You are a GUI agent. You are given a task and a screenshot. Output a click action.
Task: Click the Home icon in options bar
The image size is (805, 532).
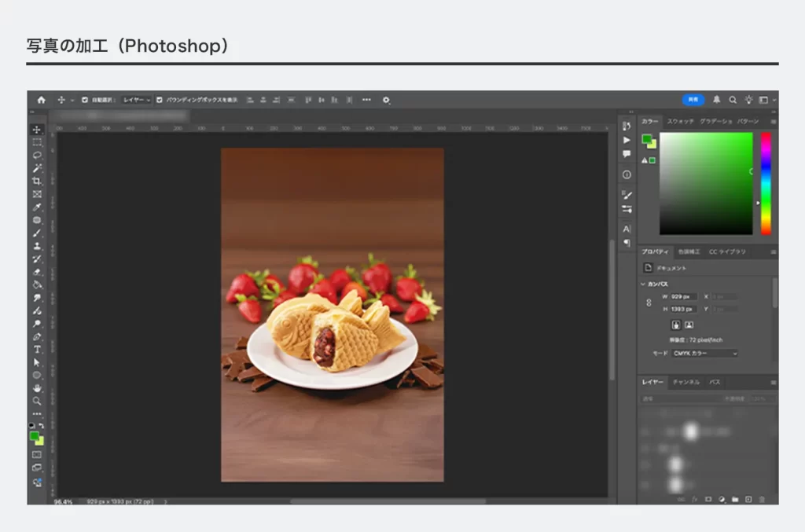coord(41,100)
